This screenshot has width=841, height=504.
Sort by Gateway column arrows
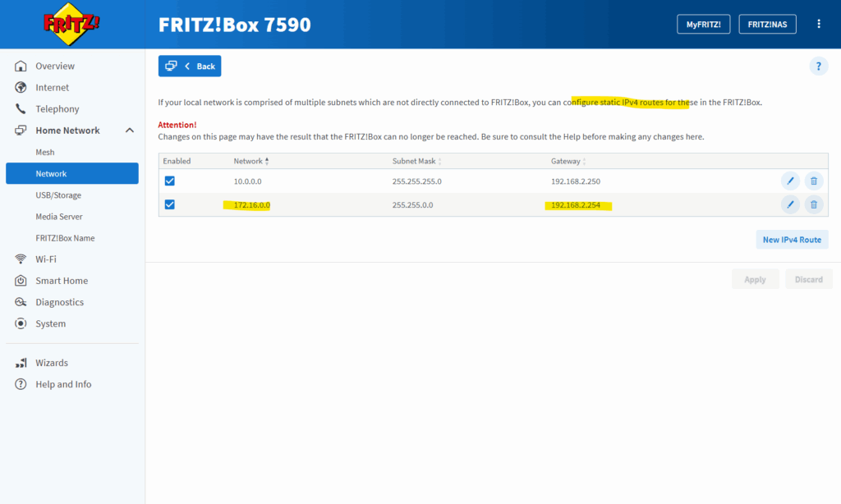(x=584, y=162)
